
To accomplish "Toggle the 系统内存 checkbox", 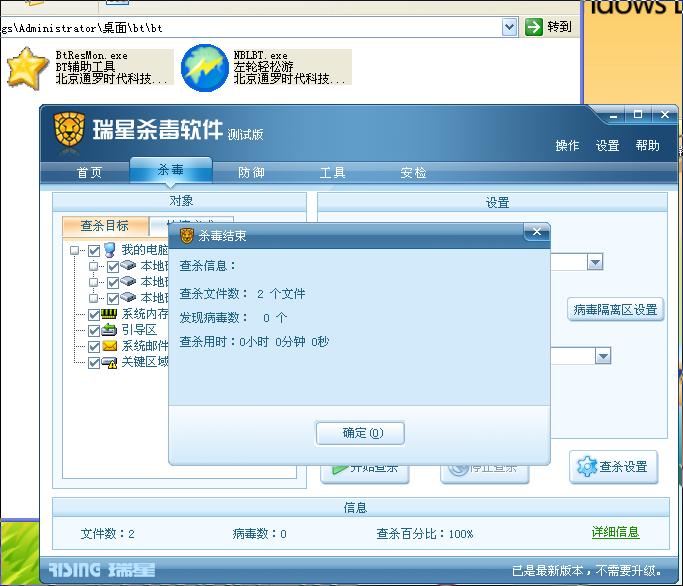I will click(94, 315).
